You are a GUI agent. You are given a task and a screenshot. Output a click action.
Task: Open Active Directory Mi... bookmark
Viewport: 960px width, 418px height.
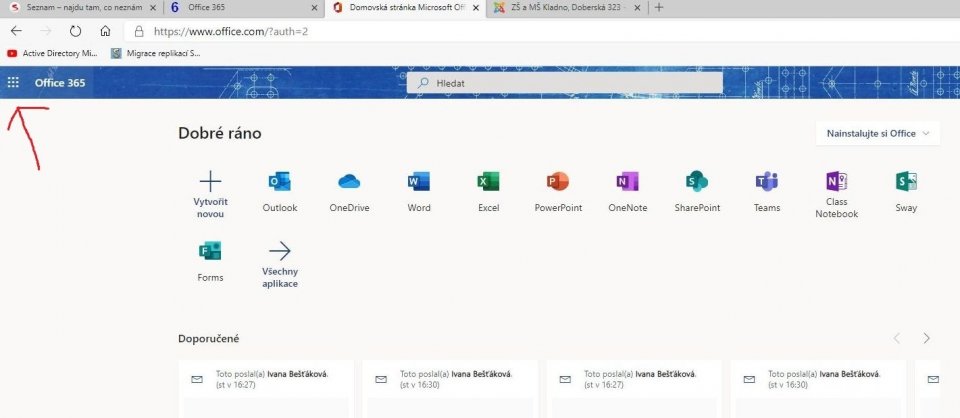coord(52,53)
